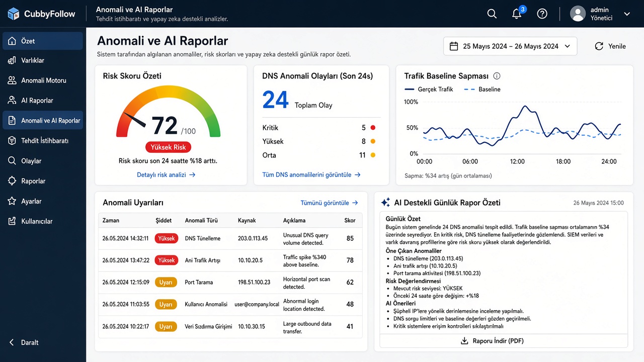Expand the admin account dropdown chevron
This screenshot has width=644, height=362.
pos(627,14)
